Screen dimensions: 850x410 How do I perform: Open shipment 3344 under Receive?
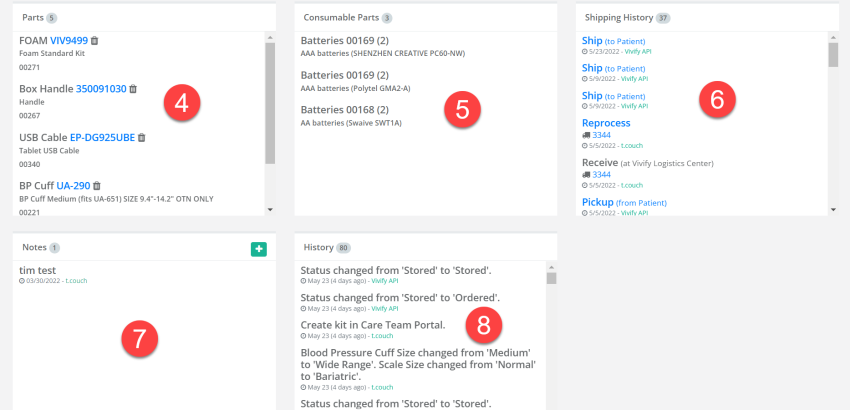tap(601, 174)
